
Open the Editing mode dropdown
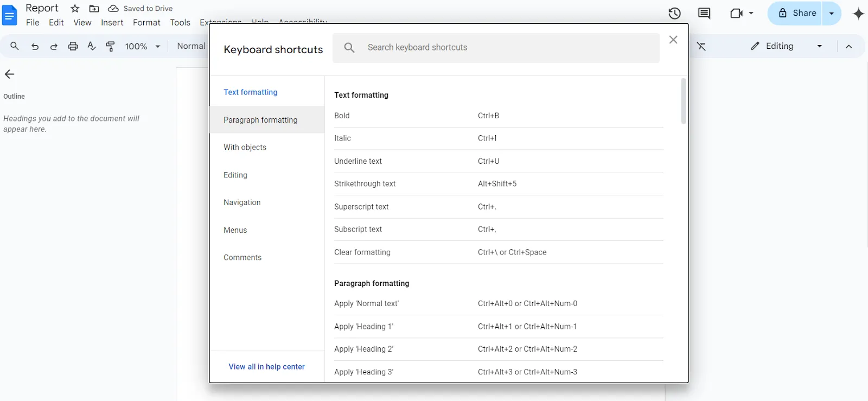point(787,46)
